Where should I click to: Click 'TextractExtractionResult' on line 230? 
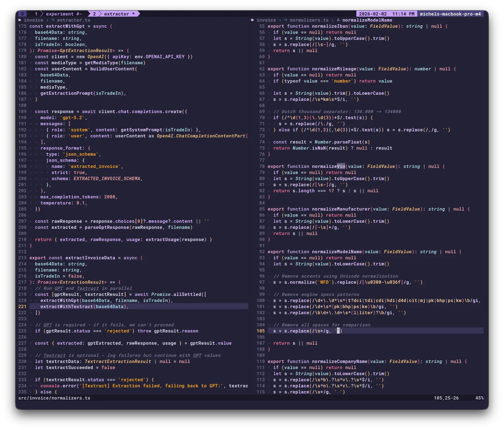[x=118, y=361]
